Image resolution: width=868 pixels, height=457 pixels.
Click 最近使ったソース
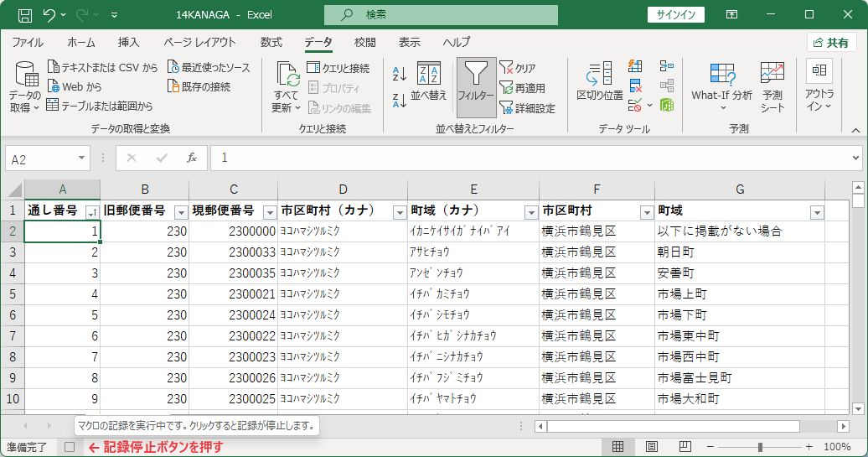(209, 68)
